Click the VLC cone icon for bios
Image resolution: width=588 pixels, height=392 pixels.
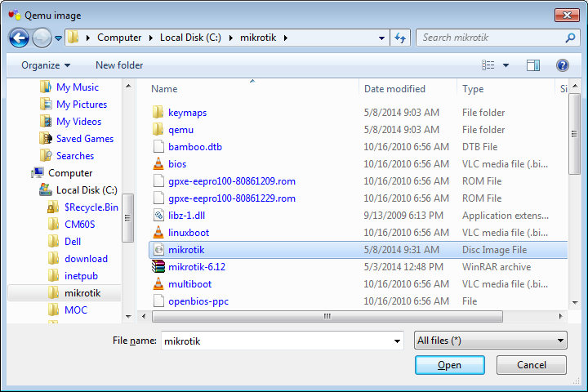[x=158, y=163]
